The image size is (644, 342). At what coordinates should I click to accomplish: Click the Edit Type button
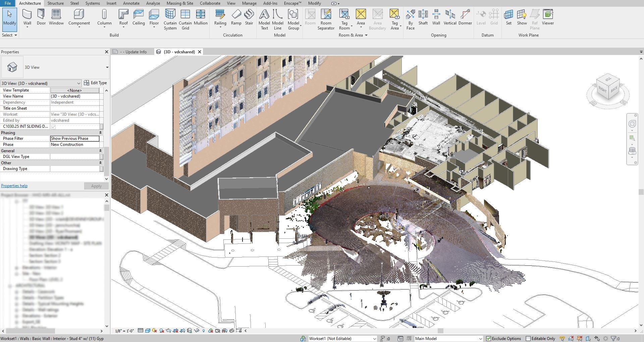click(x=95, y=83)
